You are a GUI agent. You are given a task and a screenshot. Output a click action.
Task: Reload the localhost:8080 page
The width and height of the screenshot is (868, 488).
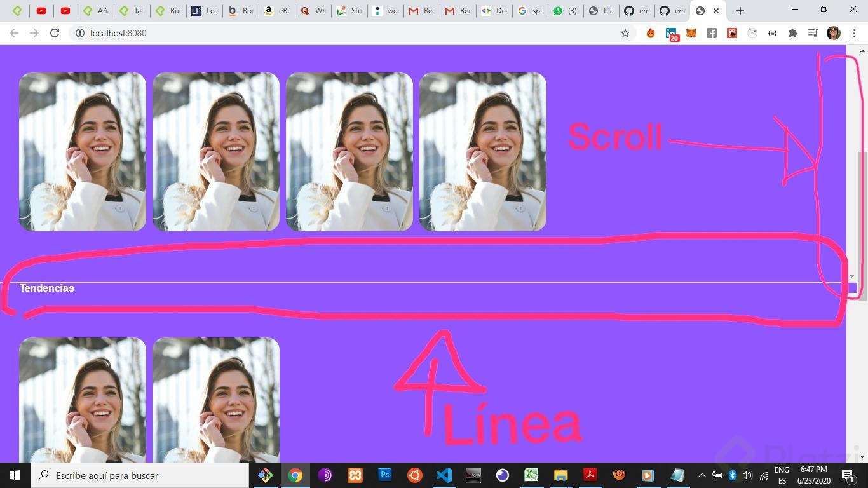pyautogui.click(x=55, y=33)
